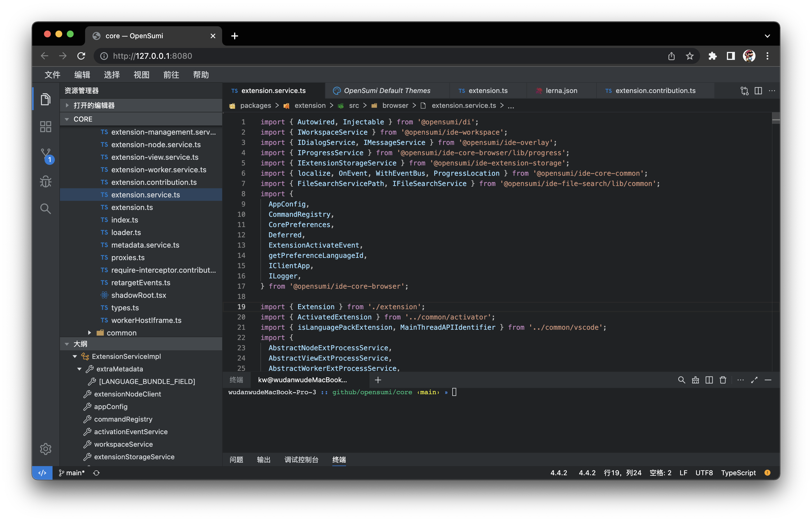Open the Chrome profile avatar
This screenshot has height=522, width=812.
tap(749, 56)
